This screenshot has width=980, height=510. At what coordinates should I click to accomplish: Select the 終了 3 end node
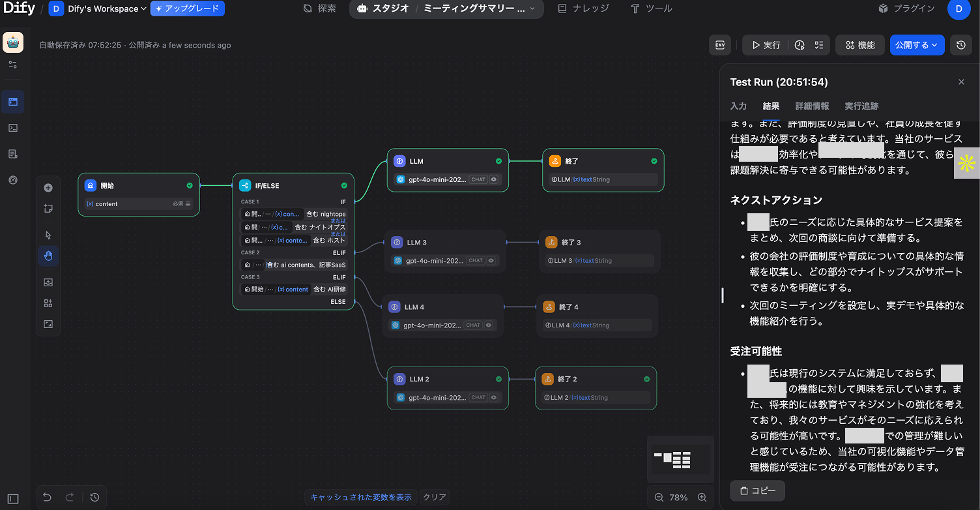(599, 250)
